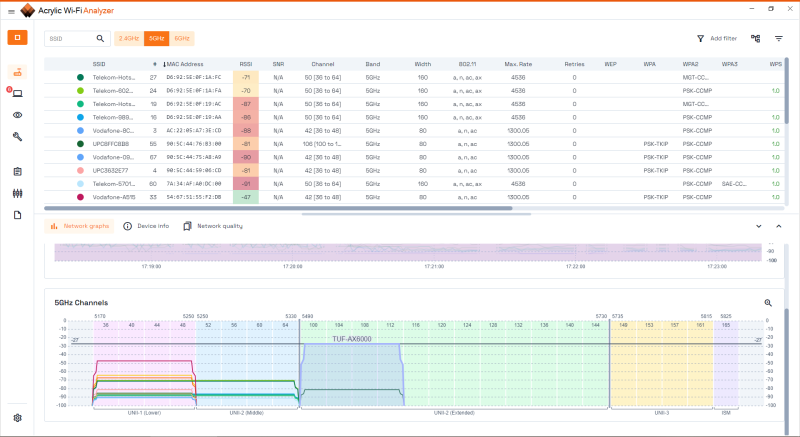
Task: Click channel 106 cell of UPC8FFCBB8
Action: (x=322, y=144)
